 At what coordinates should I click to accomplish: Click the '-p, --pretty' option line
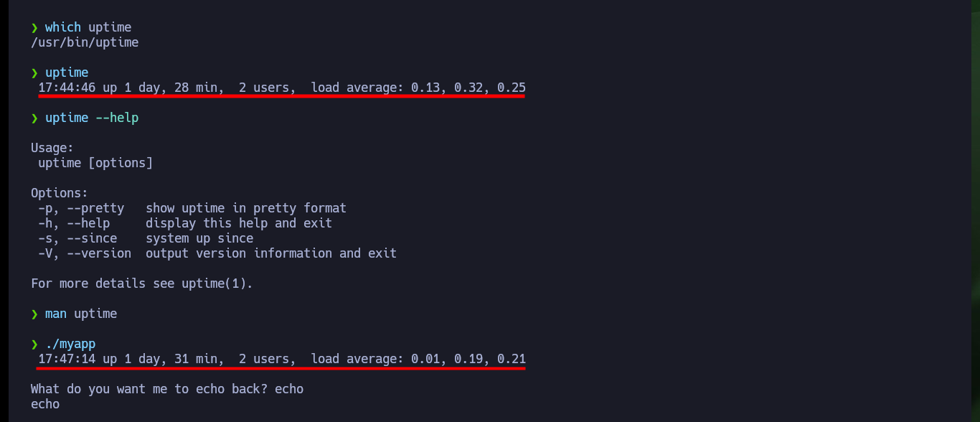(x=192, y=208)
